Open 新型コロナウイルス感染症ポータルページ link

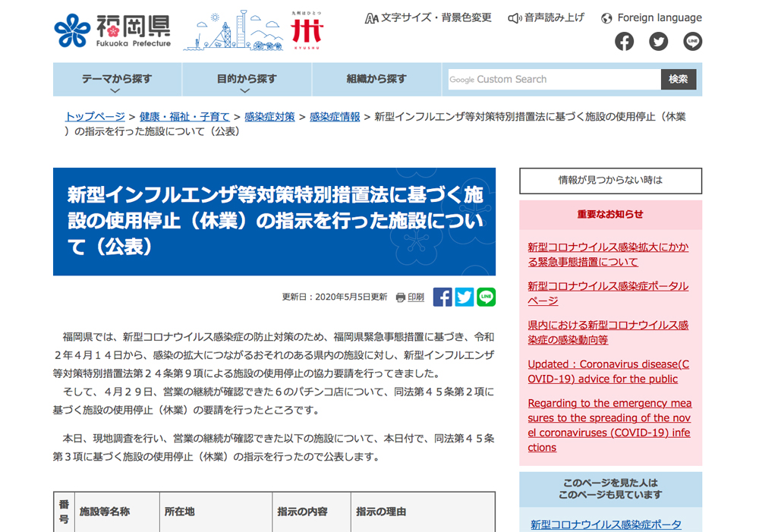(607, 293)
